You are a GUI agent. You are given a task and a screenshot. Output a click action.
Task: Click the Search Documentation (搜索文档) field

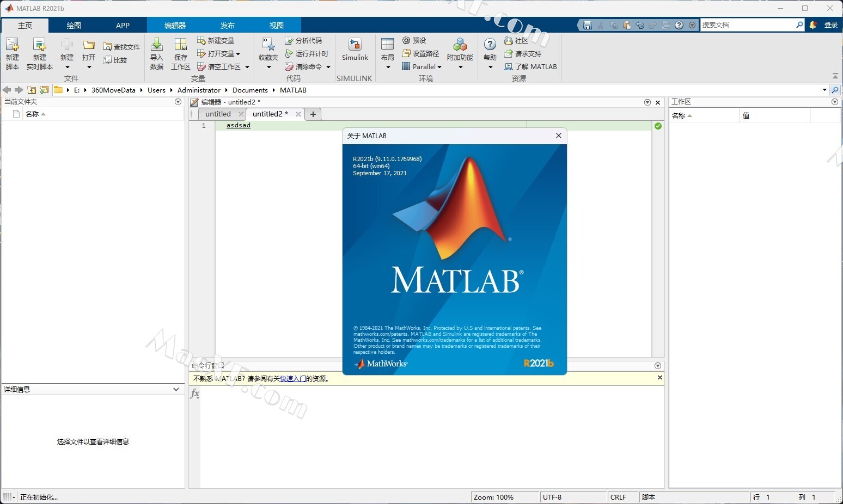coord(747,25)
